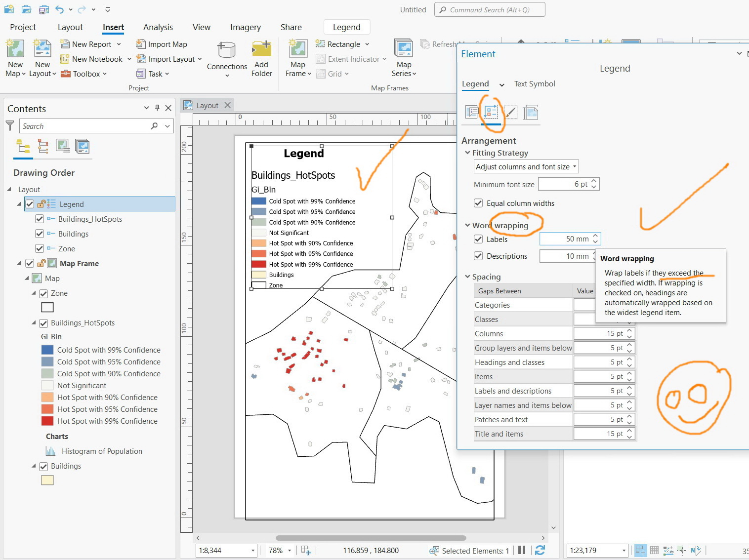Disable the Descriptions word wrapping checkbox
The image size is (749, 560).
point(478,256)
